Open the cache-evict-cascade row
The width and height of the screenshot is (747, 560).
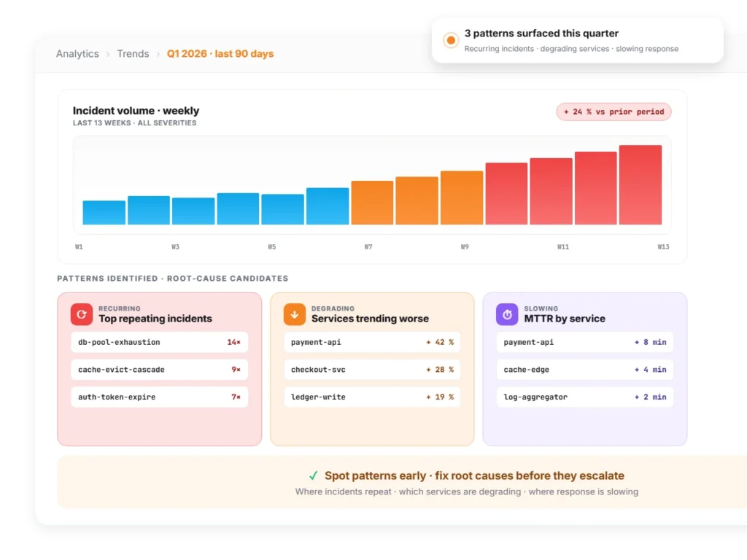160,370
